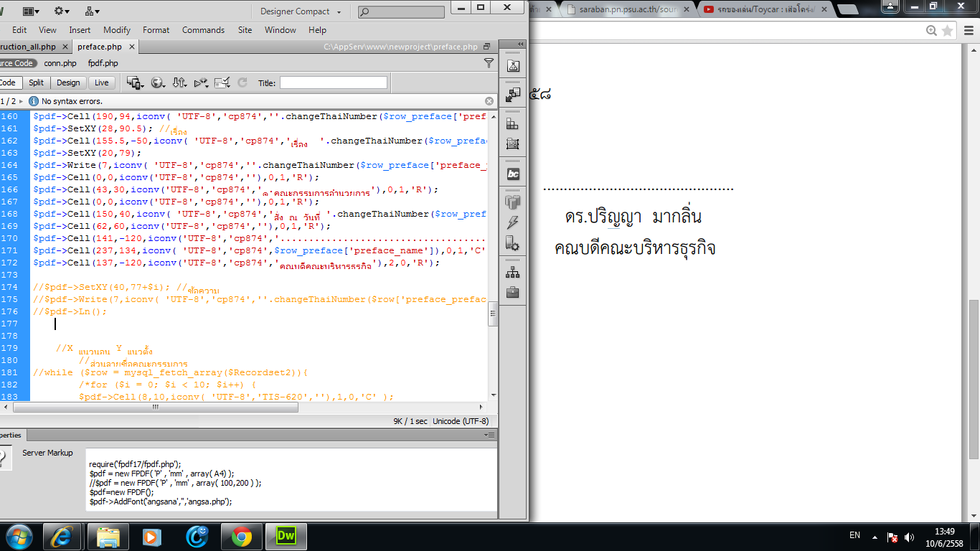
Task: Switch to the preface.php document tab
Action: [x=100, y=47]
